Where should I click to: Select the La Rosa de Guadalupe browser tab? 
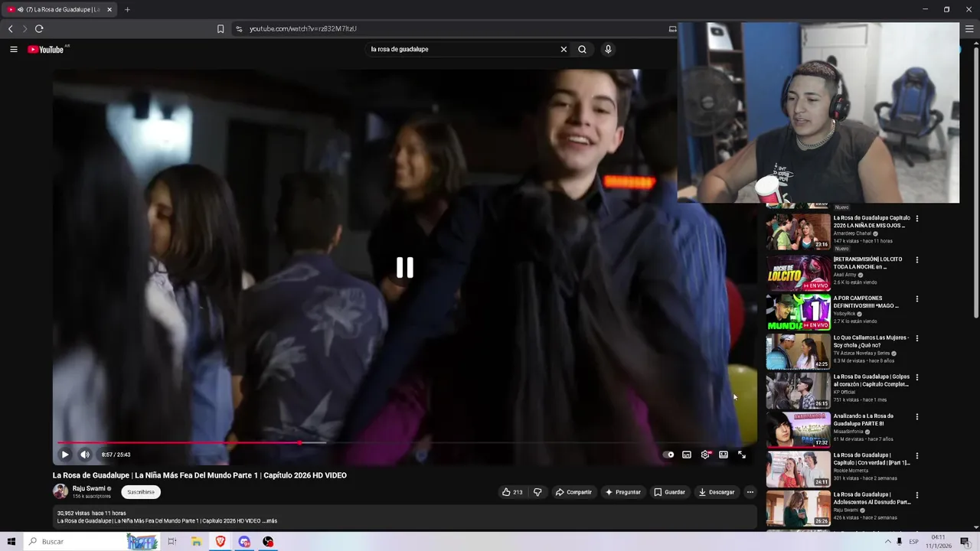coord(59,9)
